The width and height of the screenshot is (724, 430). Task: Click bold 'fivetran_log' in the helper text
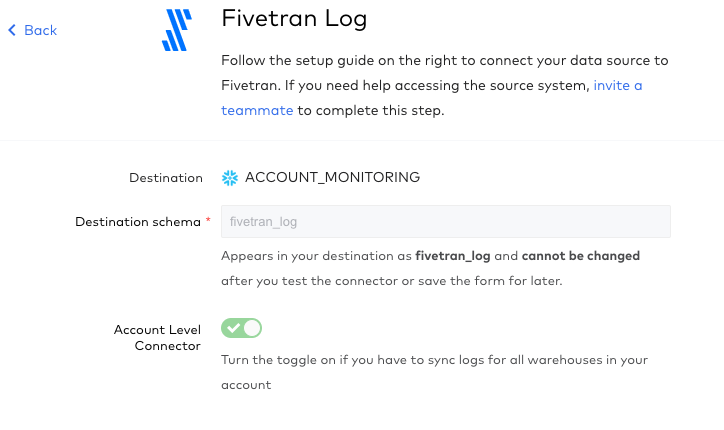click(x=453, y=256)
